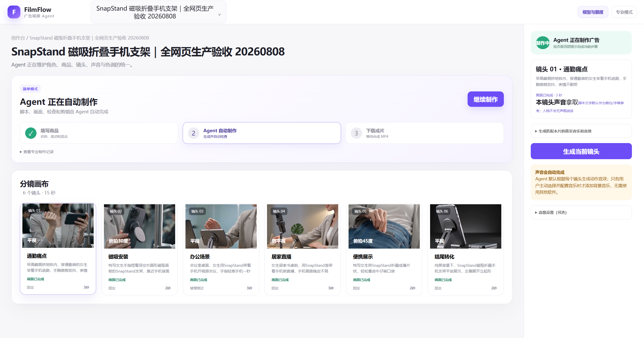Click the 简单模式 badge
Screen dimensions: 644x338
coord(30,89)
